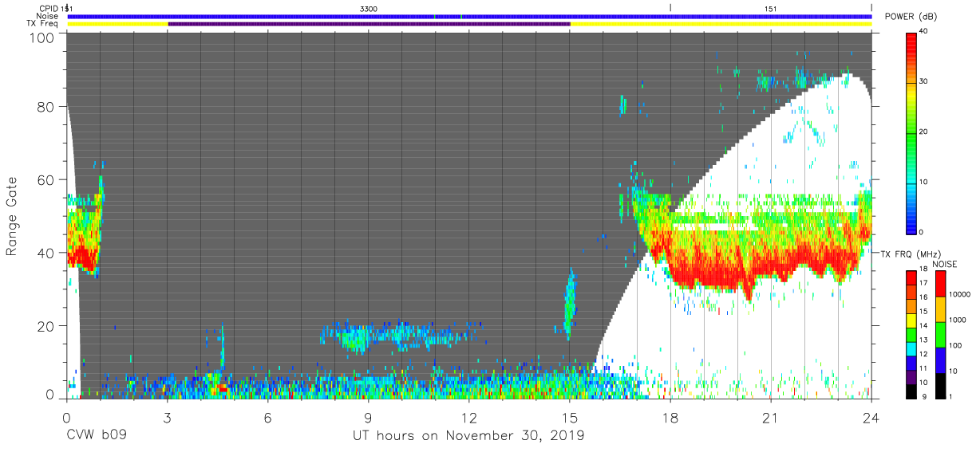Click the noise color scale bar

pyautogui.click(x=941, y=333)
